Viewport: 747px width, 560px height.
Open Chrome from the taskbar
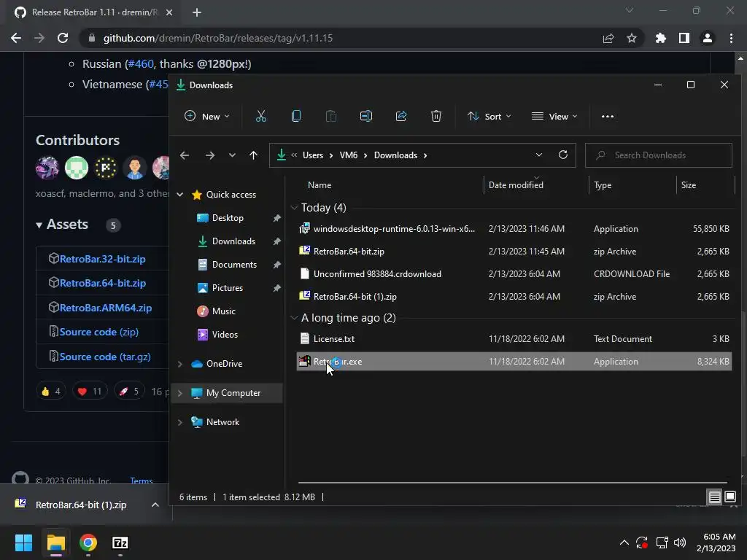pos(88,542)
